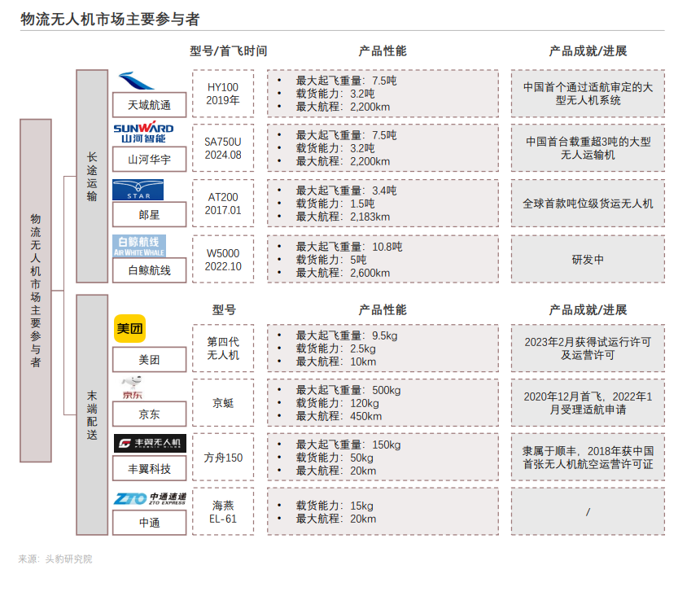
Task: Click the 京东 dog mascot logo
Action: [132, 388]
